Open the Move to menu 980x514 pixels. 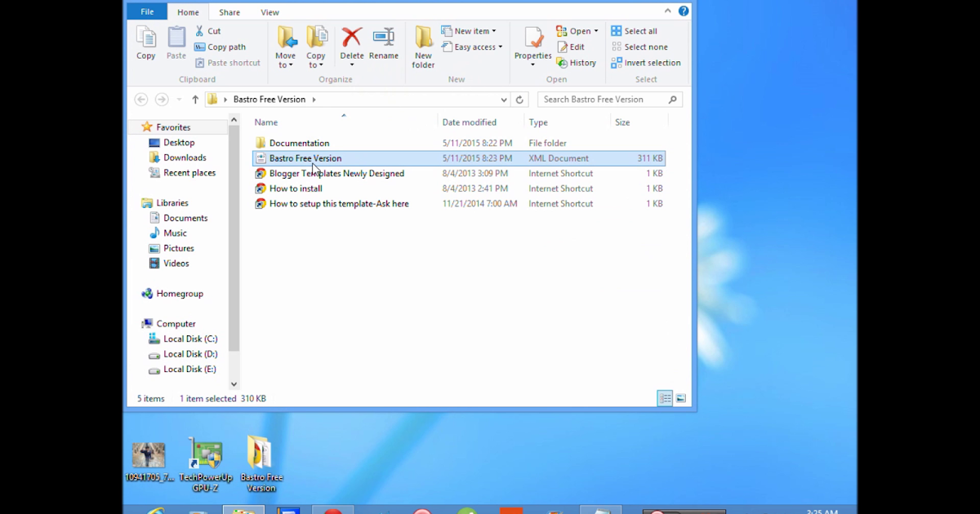[x=286, y=47]
